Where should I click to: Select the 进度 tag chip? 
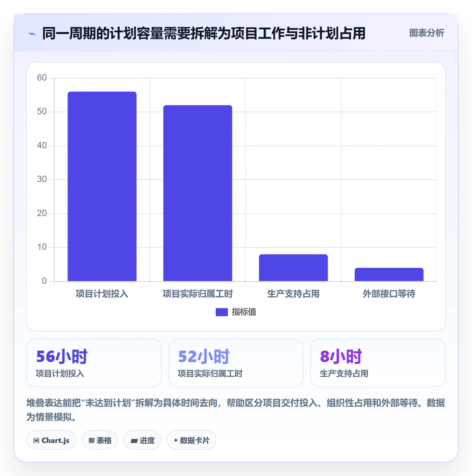pyautogui.click(x=142, y=440)
